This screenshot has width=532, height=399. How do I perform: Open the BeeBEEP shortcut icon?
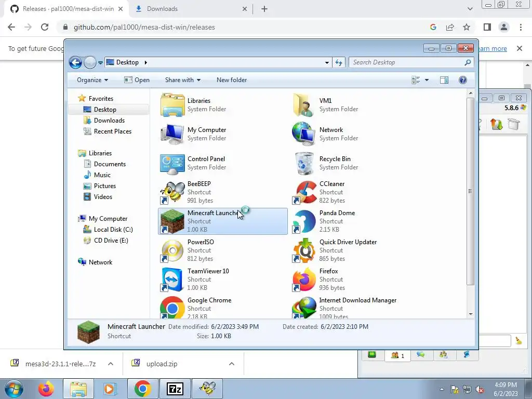pyautogui.click(x=172, y=192)
